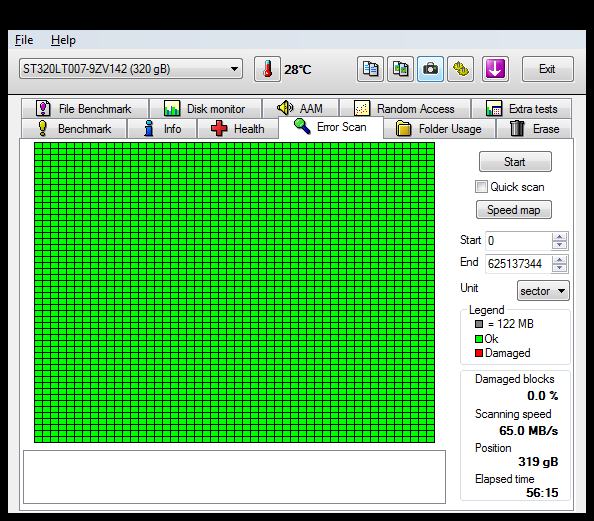The image size is (594, 521).
Task: Click the thermometer temperature icon
Action: pos(267,69)
